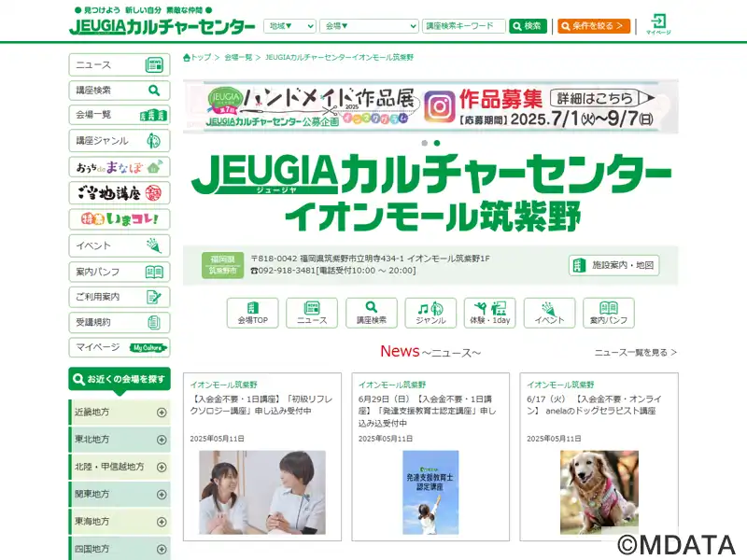Select the second carousel dot indicator
Image resolution: width=747 pixels, height=560 pixels.
[x=437, y=143]
